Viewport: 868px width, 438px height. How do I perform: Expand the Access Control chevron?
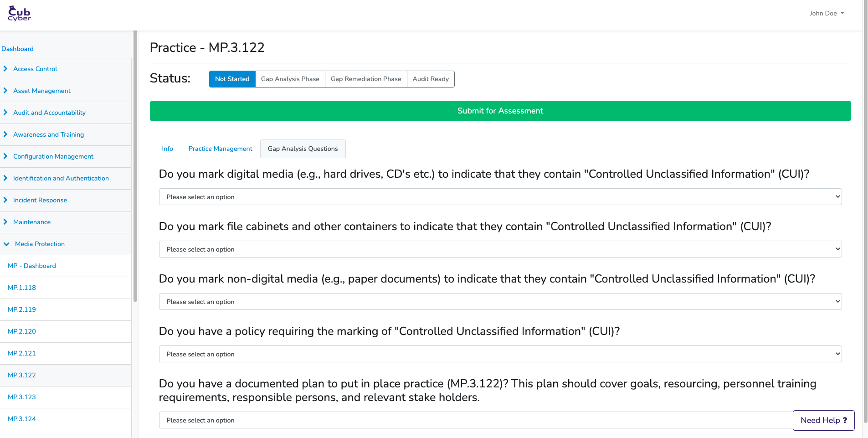point(5,69)
